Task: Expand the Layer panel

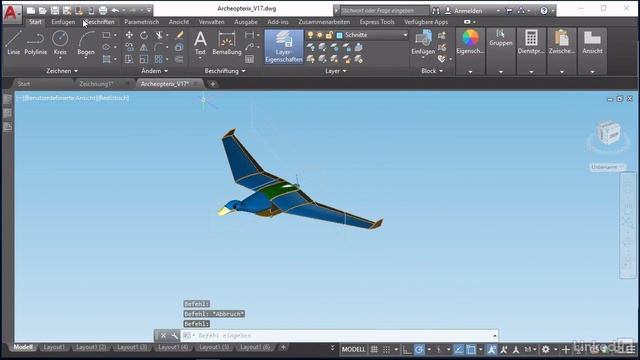Action: (x=336, y=71)
